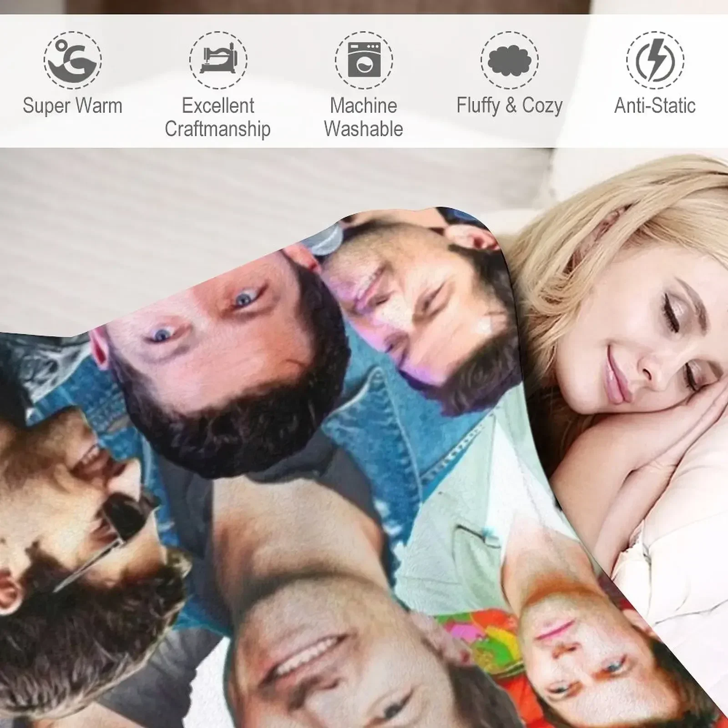The image size is (728, 728).
Task: Select the Fluffy & Cozy label
Action: (510, 106)
